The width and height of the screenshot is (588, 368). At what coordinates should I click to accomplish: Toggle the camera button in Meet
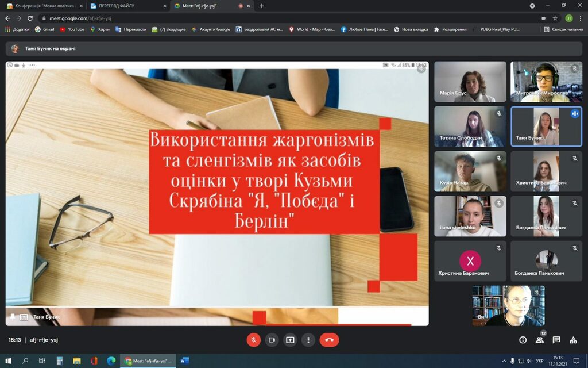[x=272, y=340]
